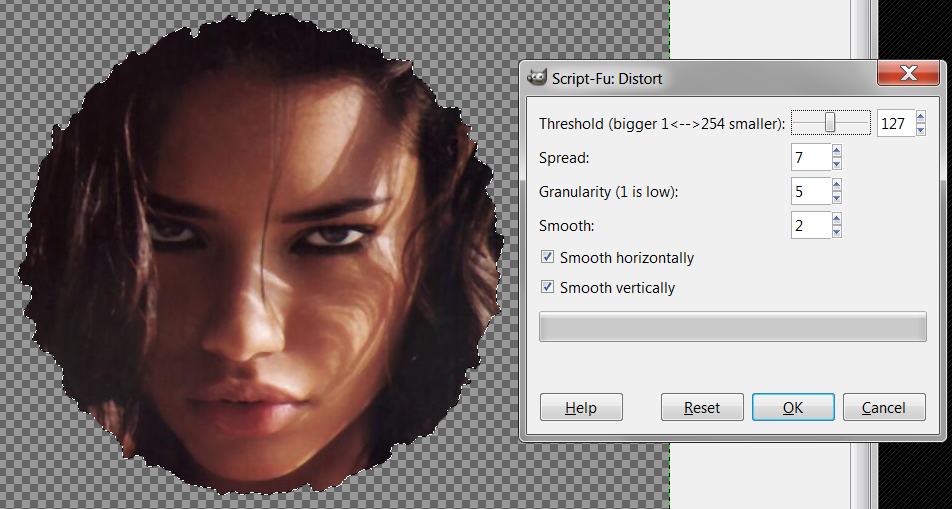
Task: Click the Threshold label text
Action: (x=662, y=124)
